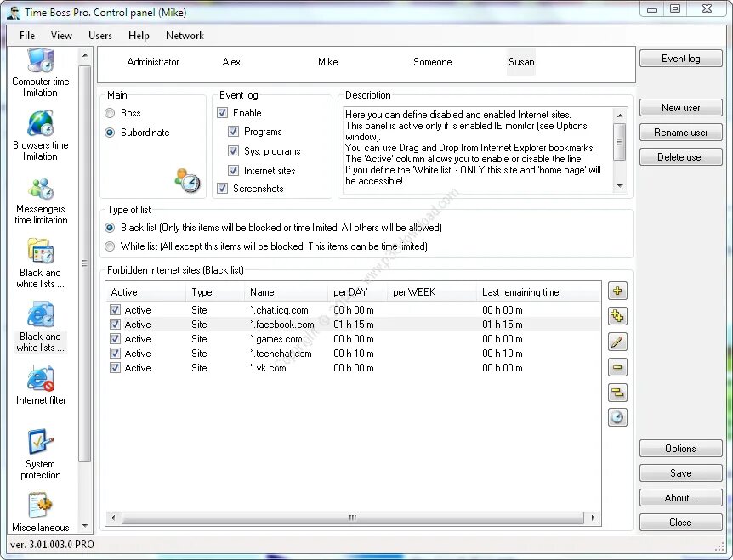Switch to Administrator user
This screenshot has width=733, height=560.
click(x=153, y=62)
